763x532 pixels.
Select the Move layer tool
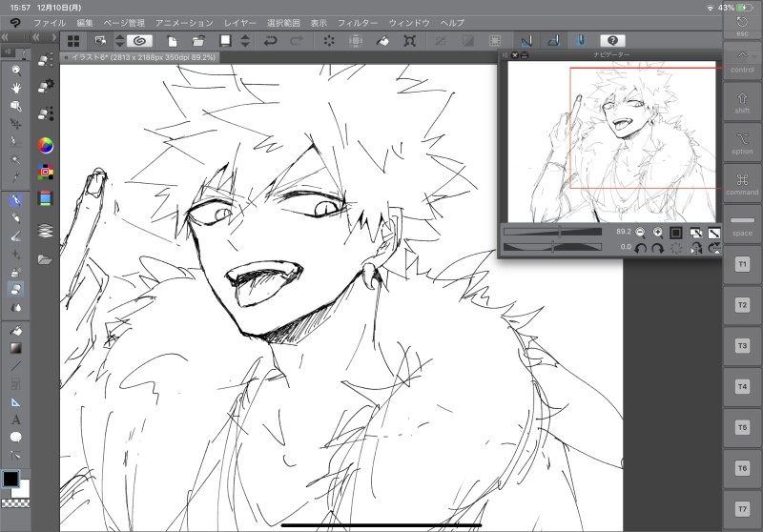[x=16, y=124]
